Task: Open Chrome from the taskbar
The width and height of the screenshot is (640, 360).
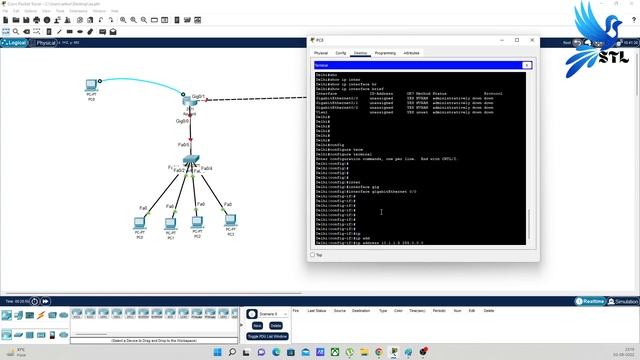Action: (379, 352)
